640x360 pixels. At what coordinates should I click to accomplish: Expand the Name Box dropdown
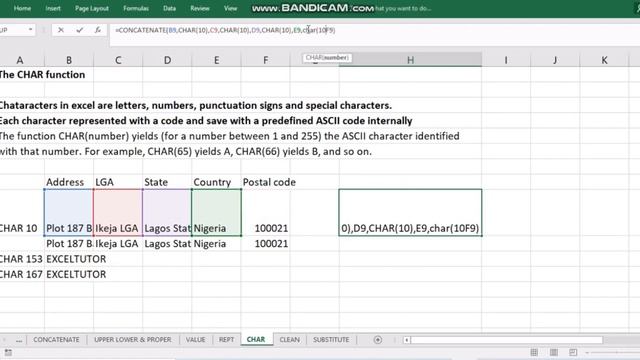coord(30,30)
